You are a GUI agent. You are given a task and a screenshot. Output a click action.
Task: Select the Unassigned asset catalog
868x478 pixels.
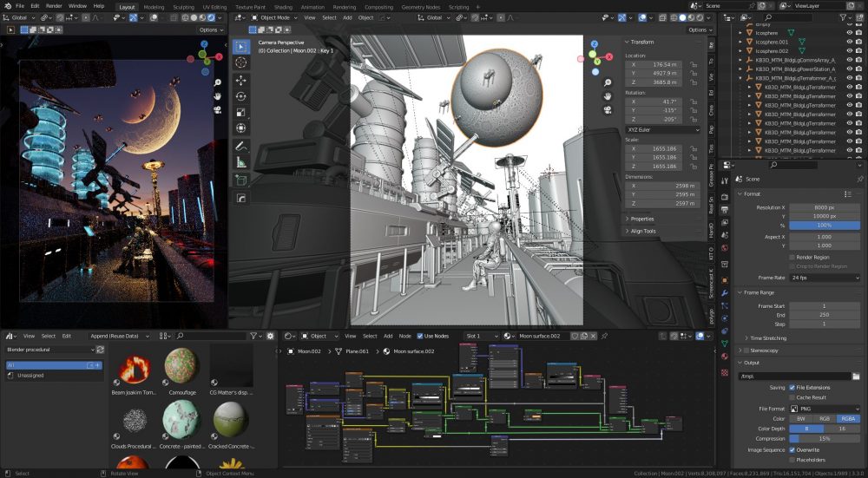[x=30, y=375]
